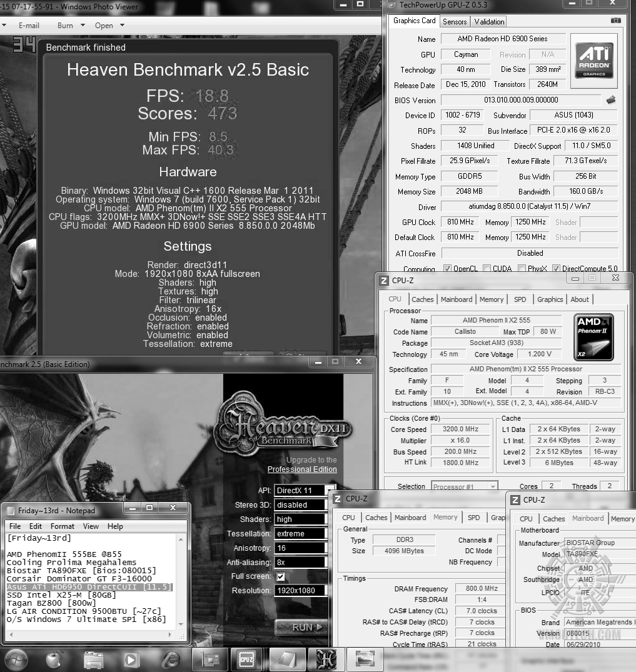Open the Stereo 3D dropdown
636x672 pixels.
coord(301,505)
